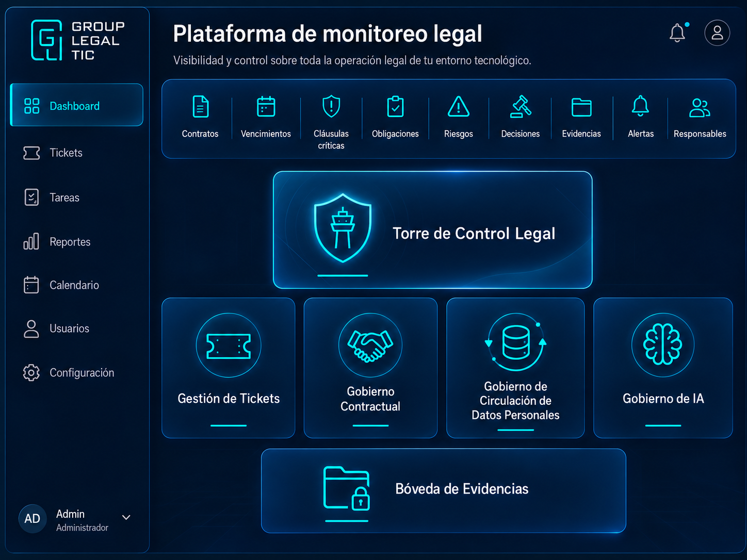Image resolution: width=747 pixels, height=560 pixels.
Task: Open the Riesgos warning triangle icon
Action: tap(459, 106)
